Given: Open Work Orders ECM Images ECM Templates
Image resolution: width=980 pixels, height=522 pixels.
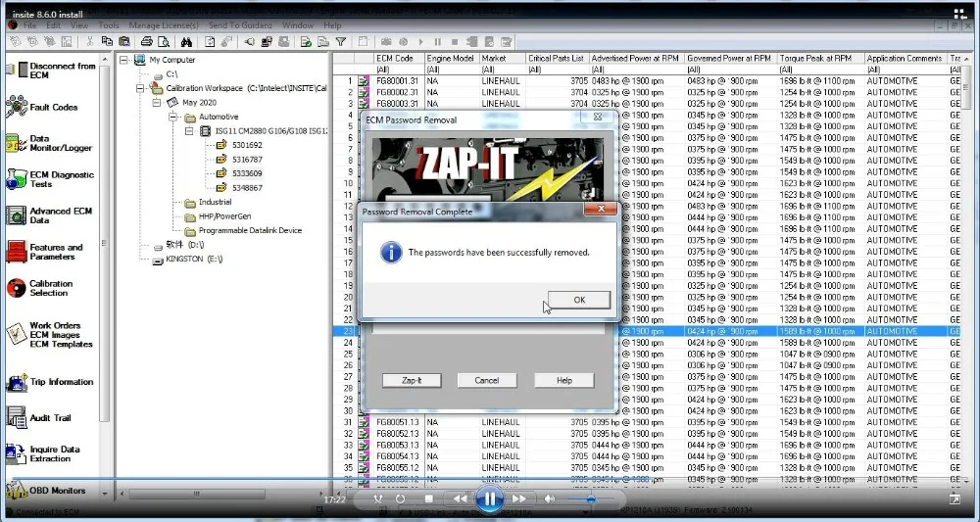Looking at the screenshot, I should coord(50,335).
